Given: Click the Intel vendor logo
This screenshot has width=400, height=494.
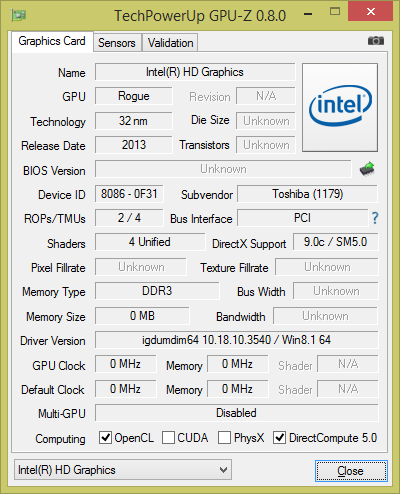Looking at the screenshot, I should point(340,107).
